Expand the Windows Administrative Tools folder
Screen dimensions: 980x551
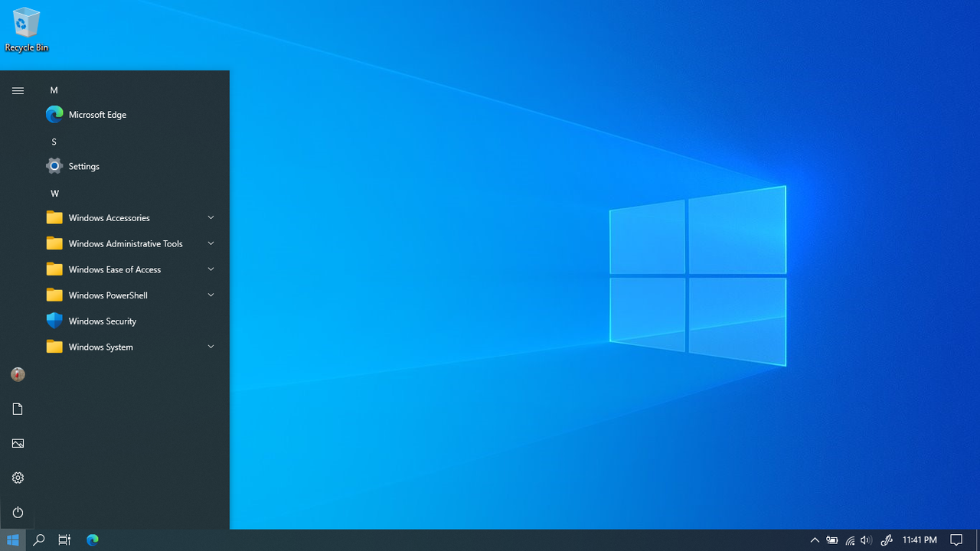(x=130, y=243)
